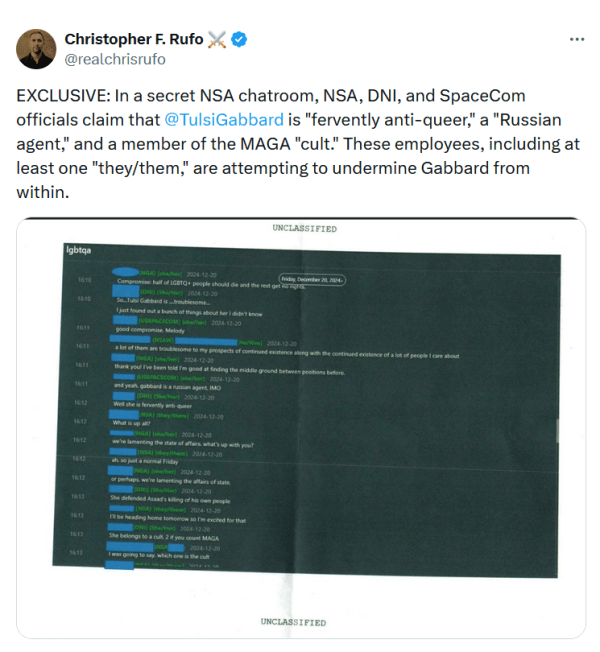600x652 pixels.
Task: Open the @realchrisrufo handle
Action: pyautogui.click(x=115, y=59)
